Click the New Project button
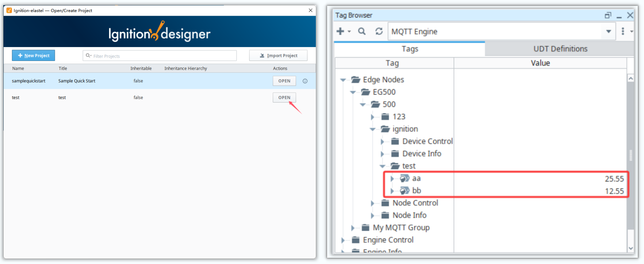 (x=34, y=56)
